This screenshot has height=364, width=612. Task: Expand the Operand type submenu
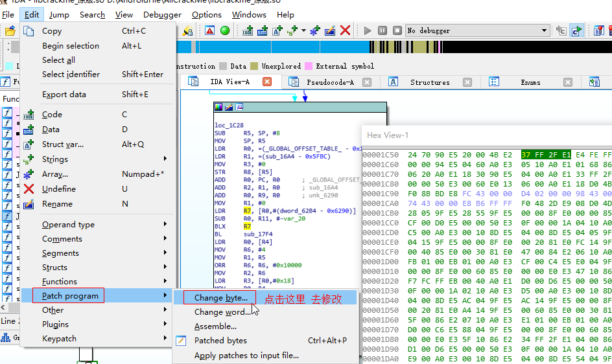(x=97, y=224)
